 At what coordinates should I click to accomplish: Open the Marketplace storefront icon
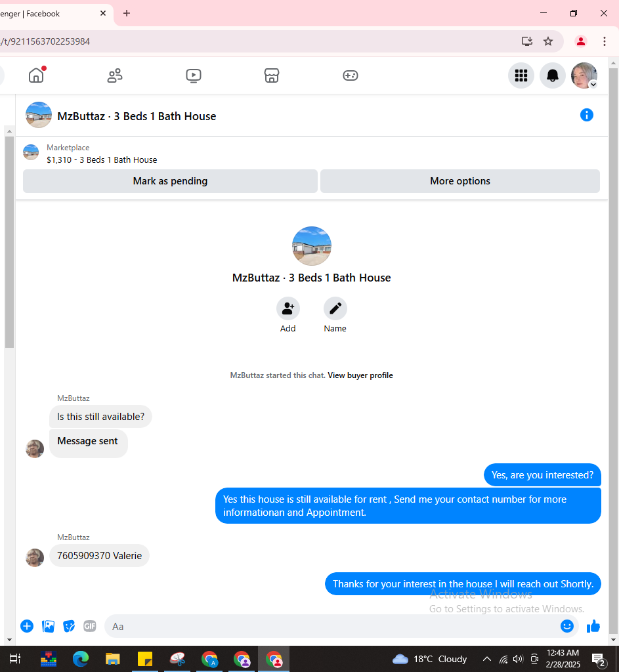click(x=272, y=75)
